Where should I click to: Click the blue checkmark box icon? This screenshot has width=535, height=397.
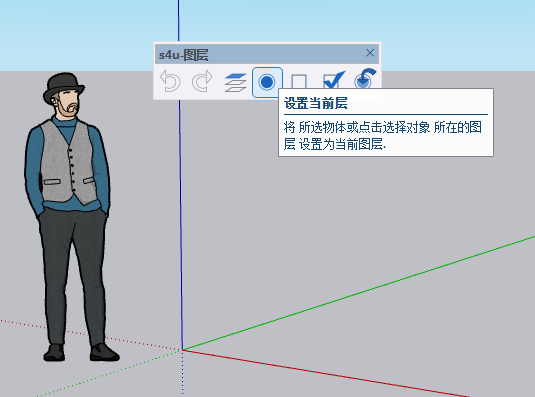334,79
